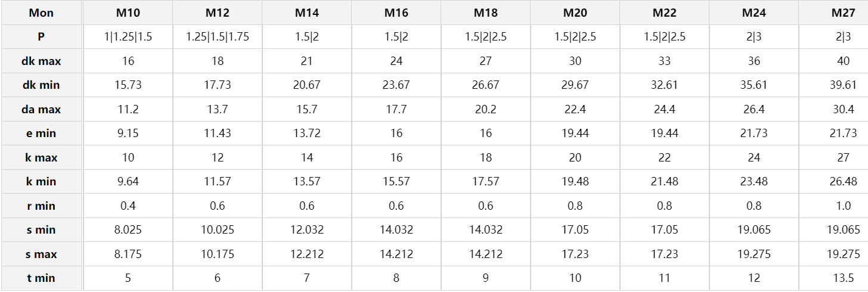Click the Mon header cell
This screenshot has width=868, height=292.
point(41,13)
